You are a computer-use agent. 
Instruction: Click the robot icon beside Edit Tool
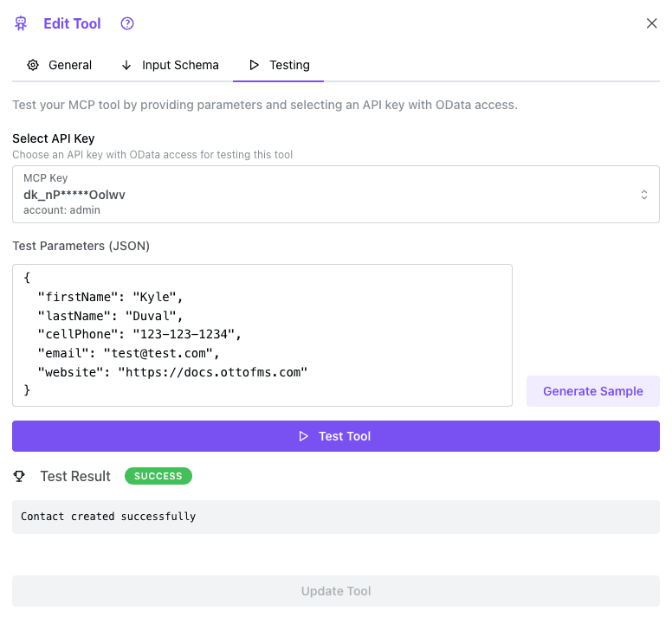click(22, 24)
